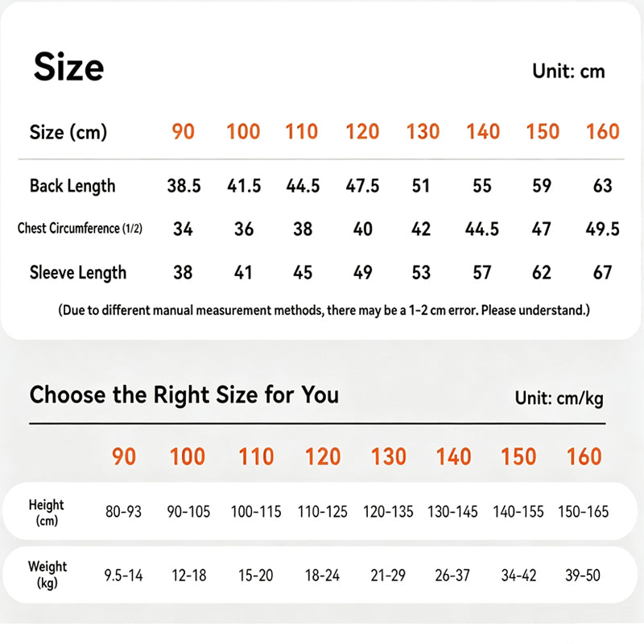Select size 150 in lower size guide

click(x=518, y=456)
